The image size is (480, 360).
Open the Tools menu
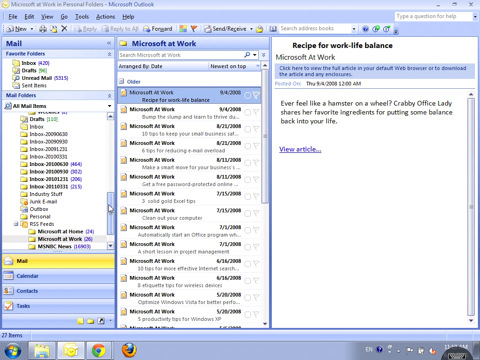82,17
